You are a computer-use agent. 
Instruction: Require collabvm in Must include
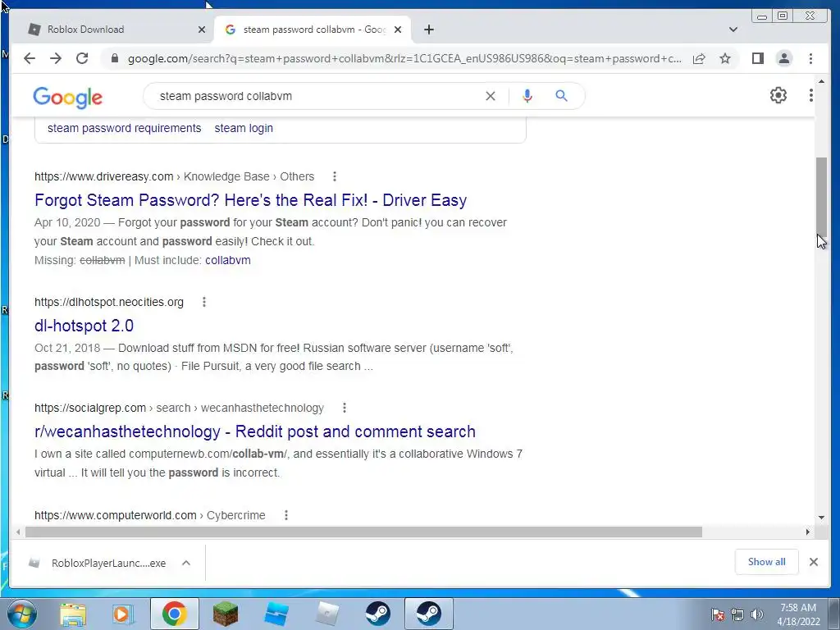coord(228,260)
